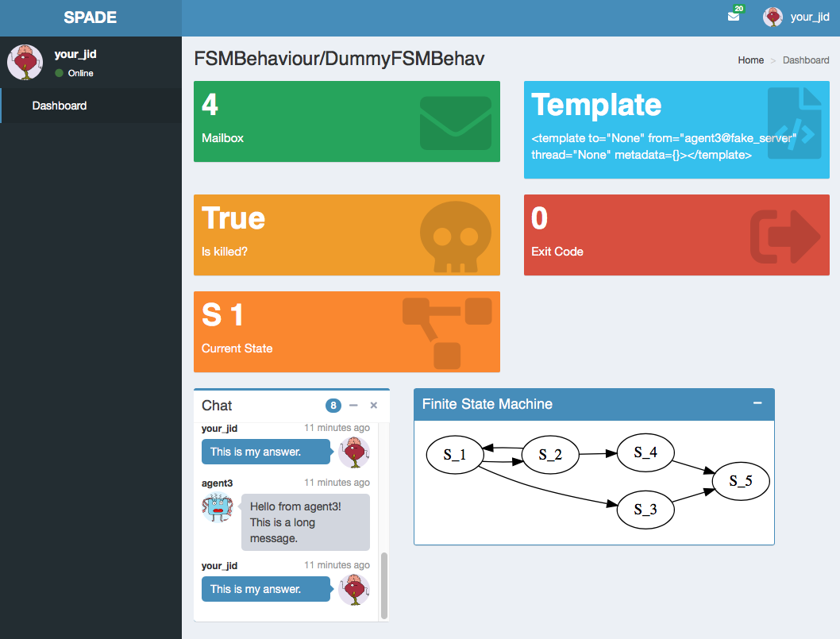
Task: Click the exit arrow icon on Exit Code card
Action: [784, 236]
